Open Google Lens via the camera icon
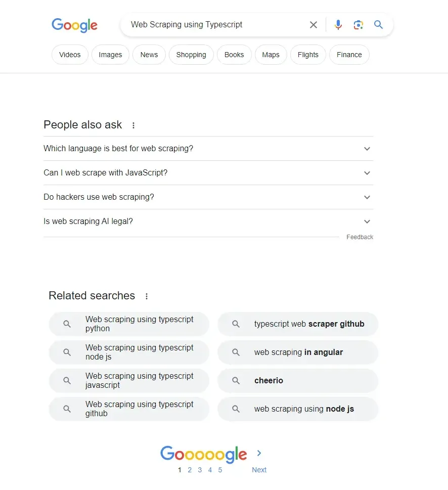This screenshot has width=448, height=490. point(359,24)
